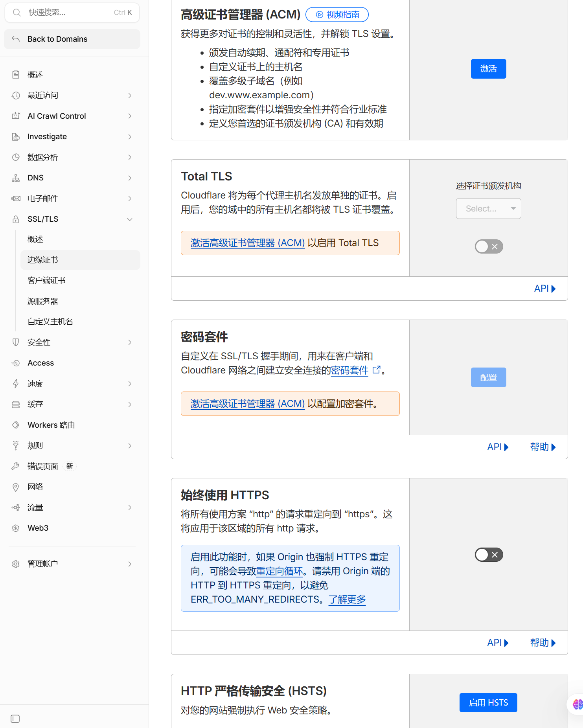583x728 pixels.
Task: Click the 规则 filter icon
Action: pos(16,445)
